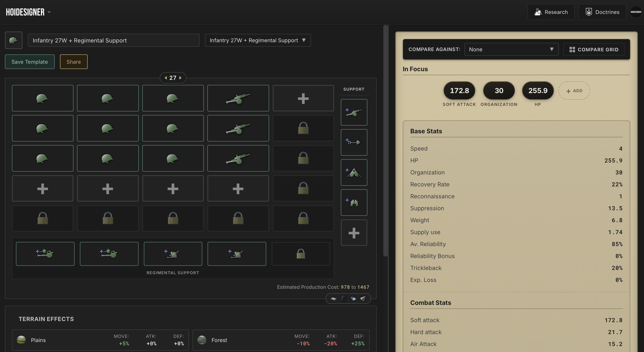
Task: Open the Research page
Action: (551, 12)
